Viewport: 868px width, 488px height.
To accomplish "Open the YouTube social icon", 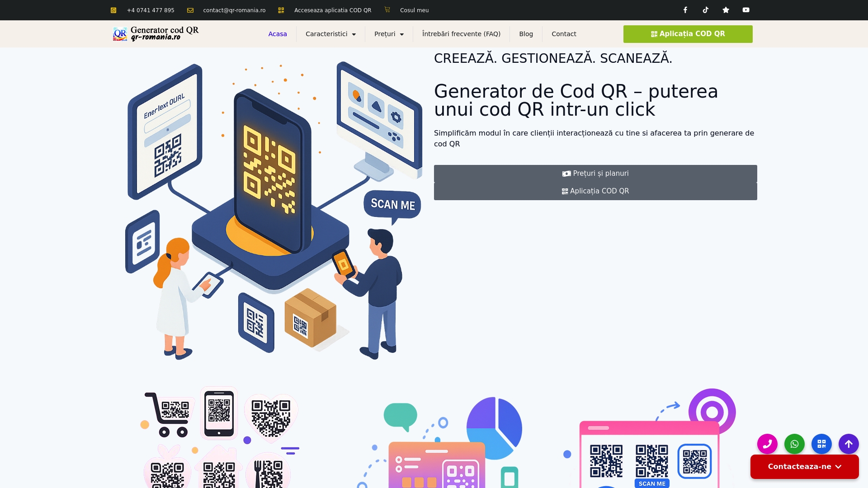I will (746, 9).
